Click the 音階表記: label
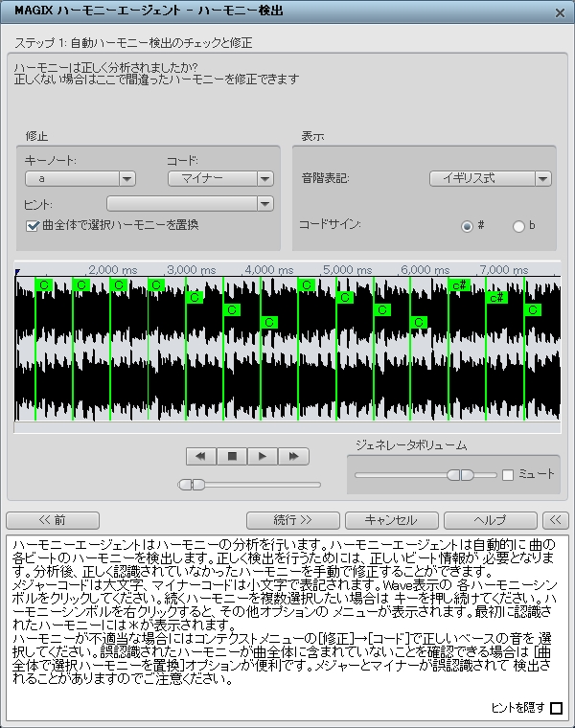 pyautogui.click(x=326, y=178)
